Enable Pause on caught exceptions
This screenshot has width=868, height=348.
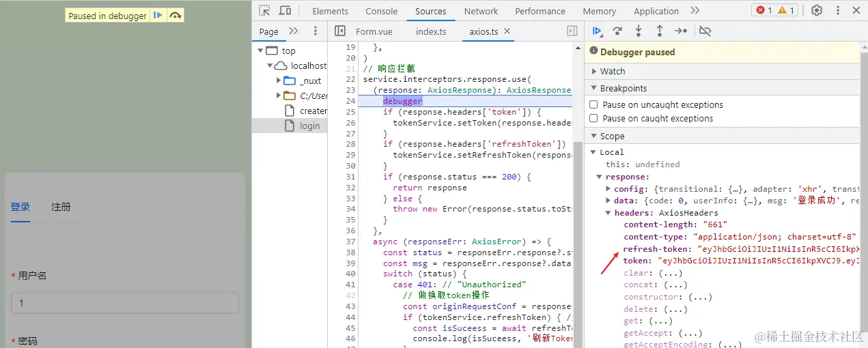(x=593, y=118)
